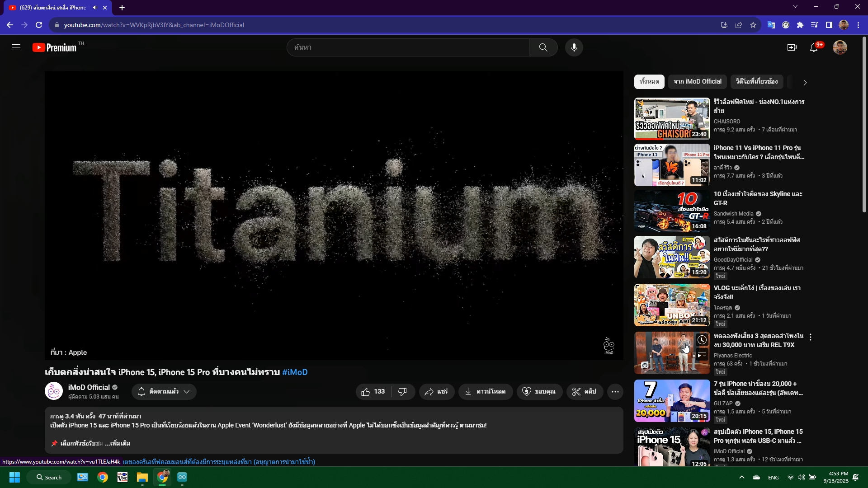Screen dimensions: 868x488
Task: Open the Sandwich Media channel name
Action: point(734,214)
